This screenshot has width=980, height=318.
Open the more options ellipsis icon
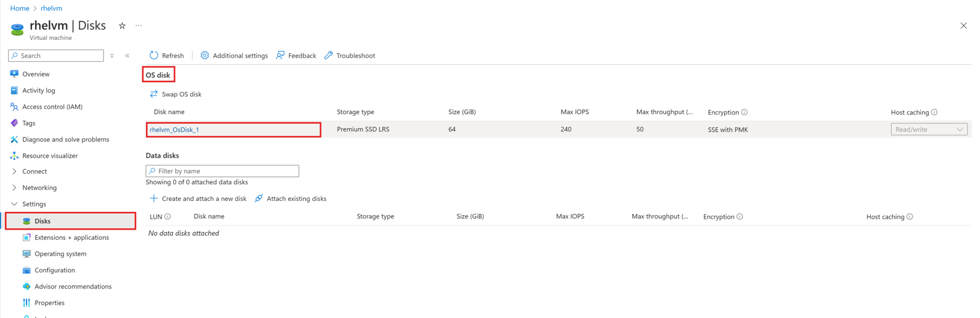point(139,26)
